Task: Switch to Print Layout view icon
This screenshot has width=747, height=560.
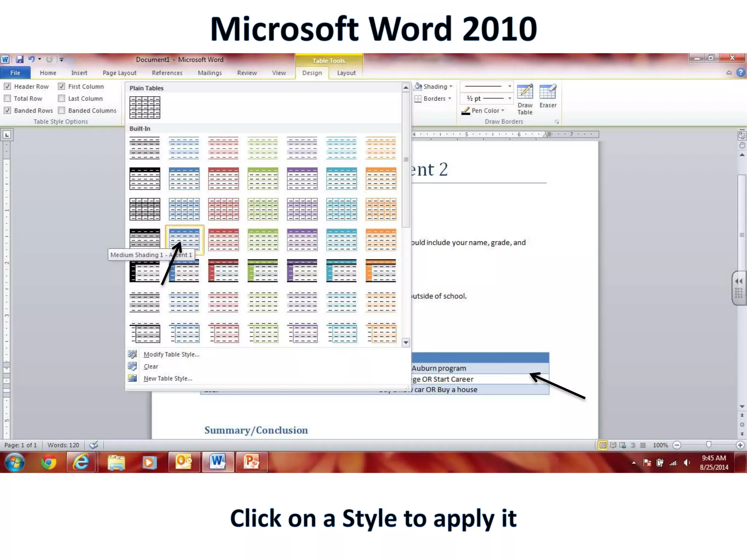Action: [x=603, y=445]
